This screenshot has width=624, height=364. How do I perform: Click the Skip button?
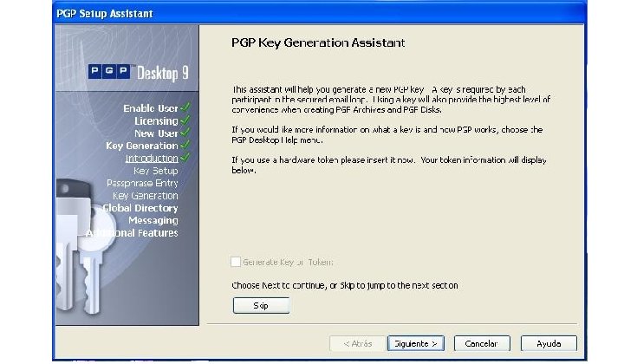coord(261,306)
